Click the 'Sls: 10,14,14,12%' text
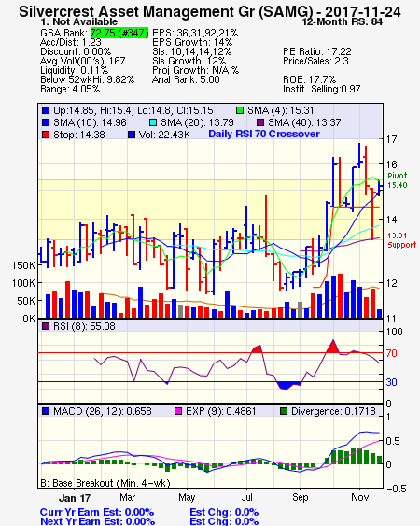This screenshot has width=420, height=526. (x=191, y=51)
